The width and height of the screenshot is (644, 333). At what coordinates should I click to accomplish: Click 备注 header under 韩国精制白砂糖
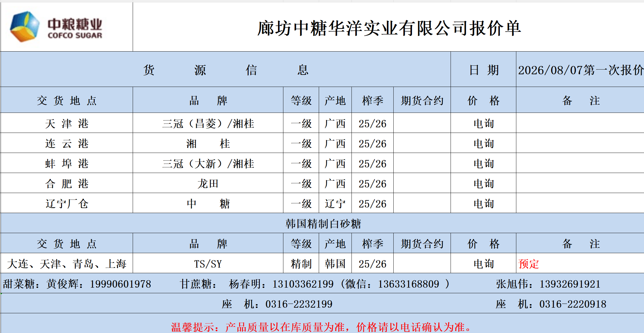(x=580, y=243)
